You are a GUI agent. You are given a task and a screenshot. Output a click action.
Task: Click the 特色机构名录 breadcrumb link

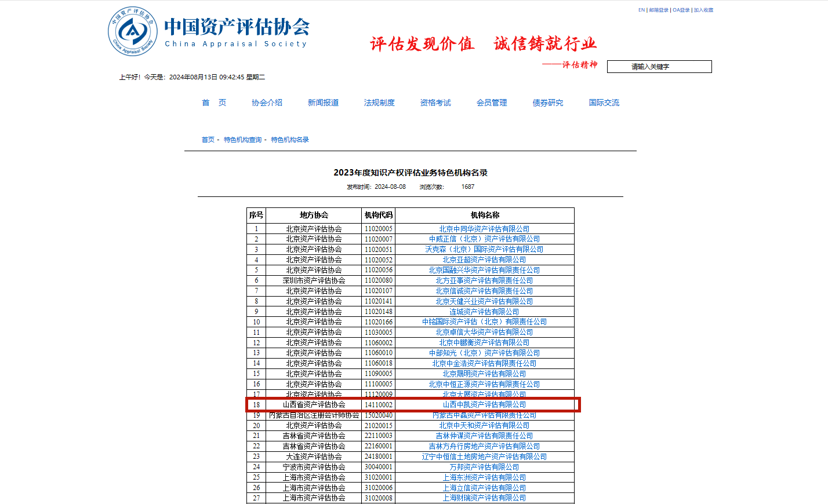(290, 140)
